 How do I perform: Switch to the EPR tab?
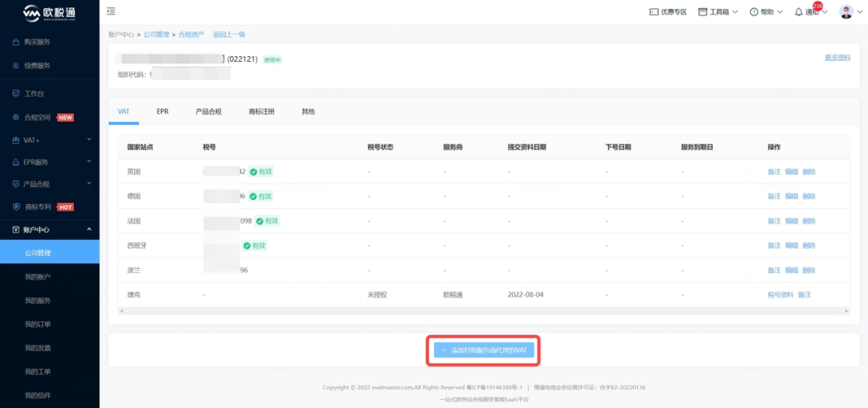pyautogui.click(x=162, y=112)
